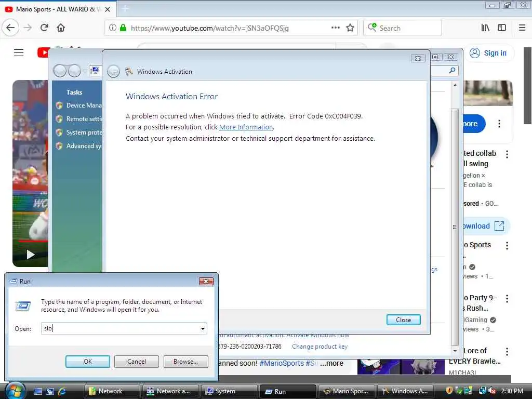
Task: Sign in to YouTube
Action: [488, 53]
